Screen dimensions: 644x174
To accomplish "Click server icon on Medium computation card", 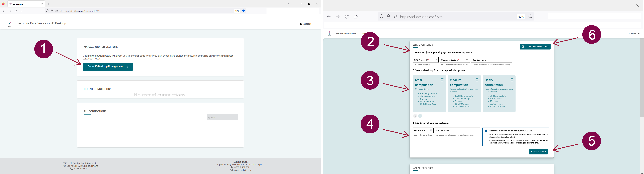I will 477,80.
